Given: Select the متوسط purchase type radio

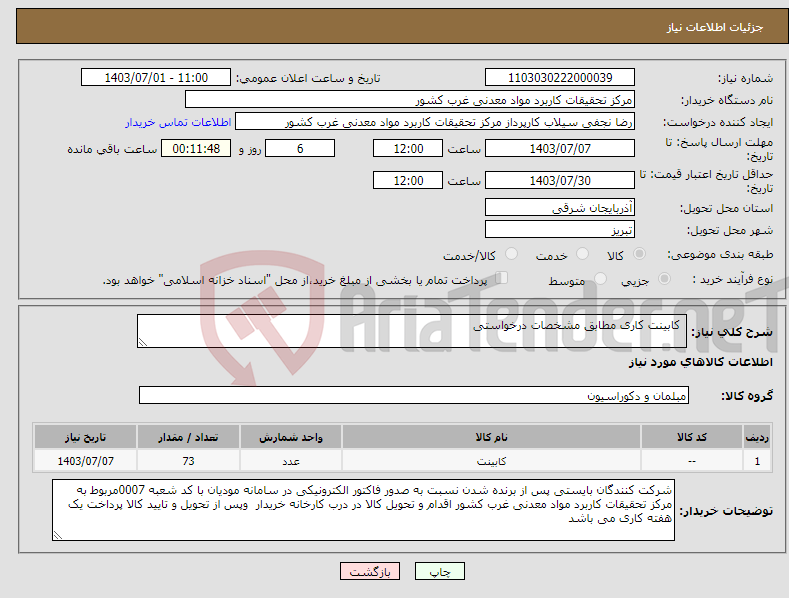Looking at the screenshot, I should (600, 278).
